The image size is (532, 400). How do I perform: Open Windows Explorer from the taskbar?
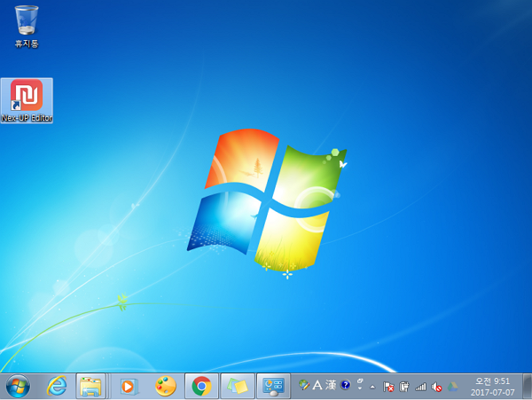[x=90, y=386]
